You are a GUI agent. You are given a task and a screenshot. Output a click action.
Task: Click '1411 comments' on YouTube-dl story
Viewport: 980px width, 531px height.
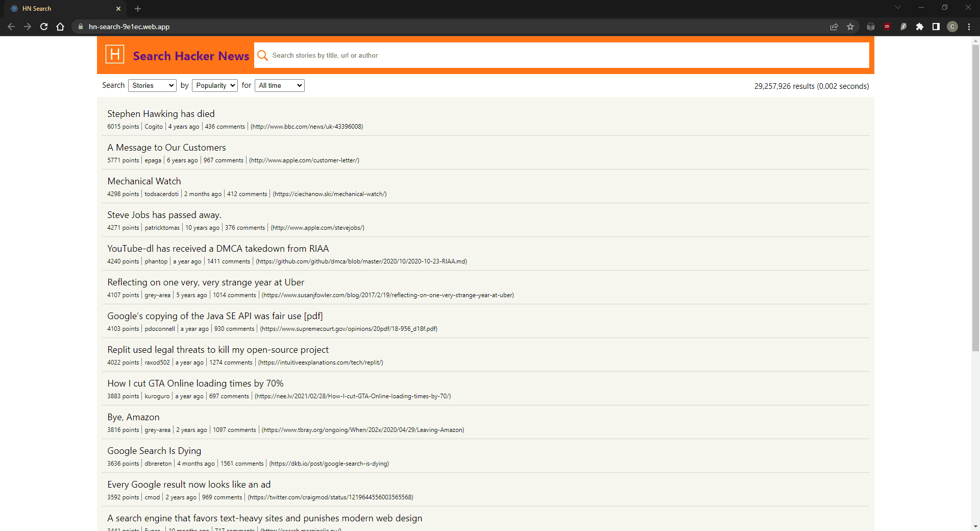pos(229,261)
